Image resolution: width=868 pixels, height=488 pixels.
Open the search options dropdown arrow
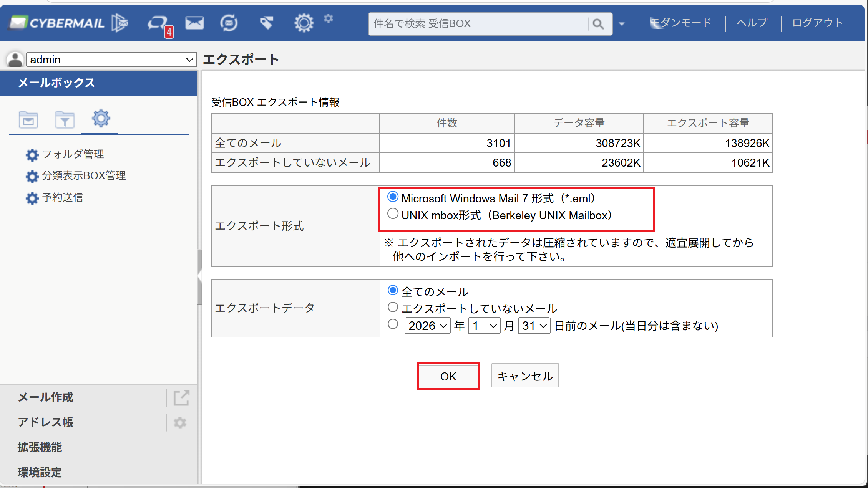pyautogui.click(x=622, y=24)
